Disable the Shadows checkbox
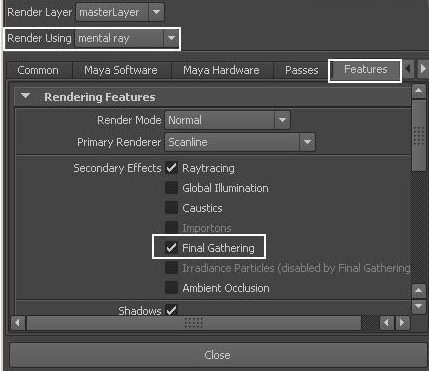 click(x=171, y=310)
